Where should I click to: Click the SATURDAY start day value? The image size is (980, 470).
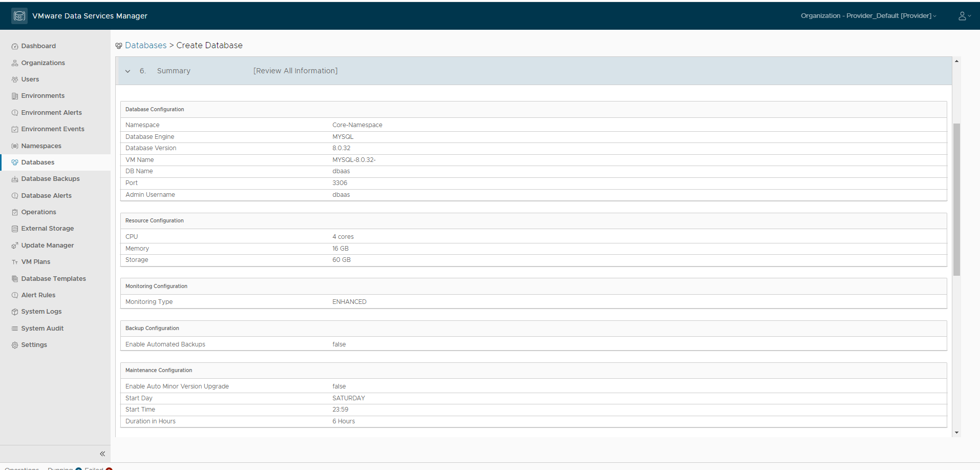[349, 398]
